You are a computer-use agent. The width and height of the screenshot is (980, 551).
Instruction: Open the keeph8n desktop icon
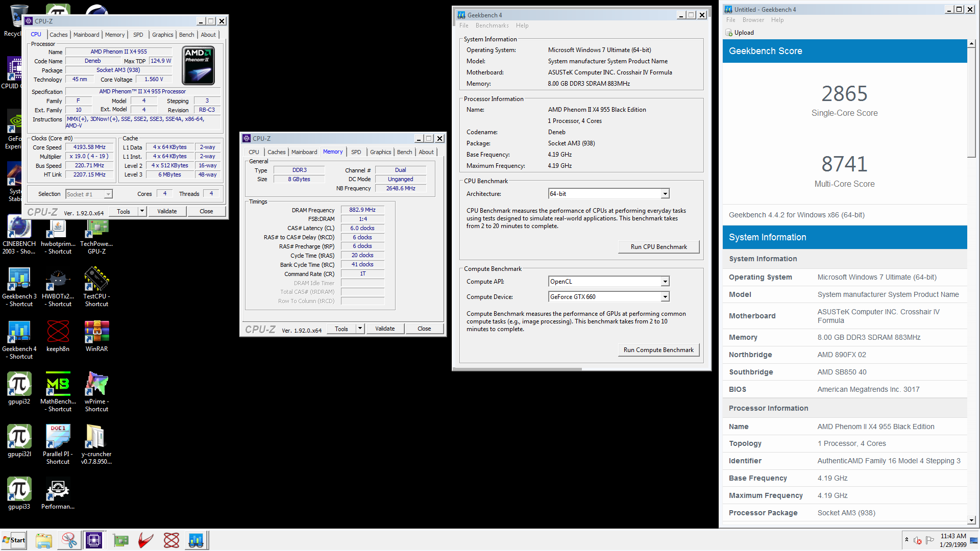tap(58, 336)
